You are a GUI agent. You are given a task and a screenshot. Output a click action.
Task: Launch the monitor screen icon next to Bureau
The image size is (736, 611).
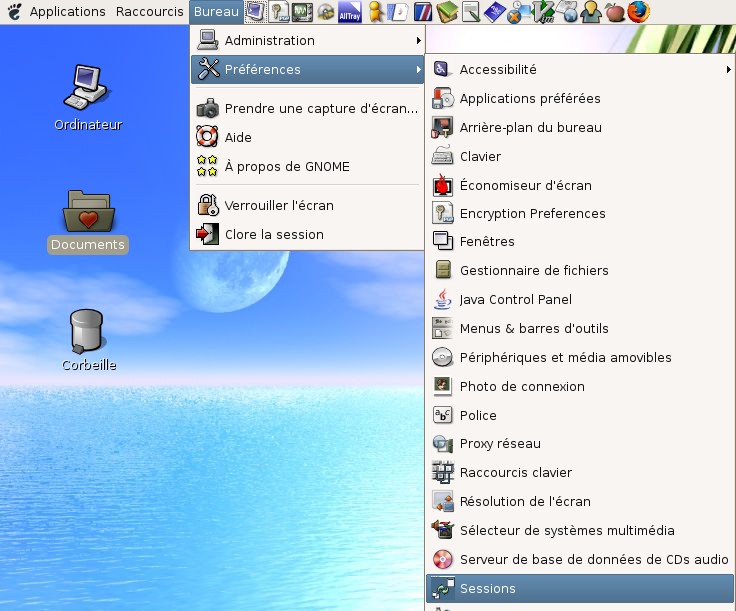point(256,11)
